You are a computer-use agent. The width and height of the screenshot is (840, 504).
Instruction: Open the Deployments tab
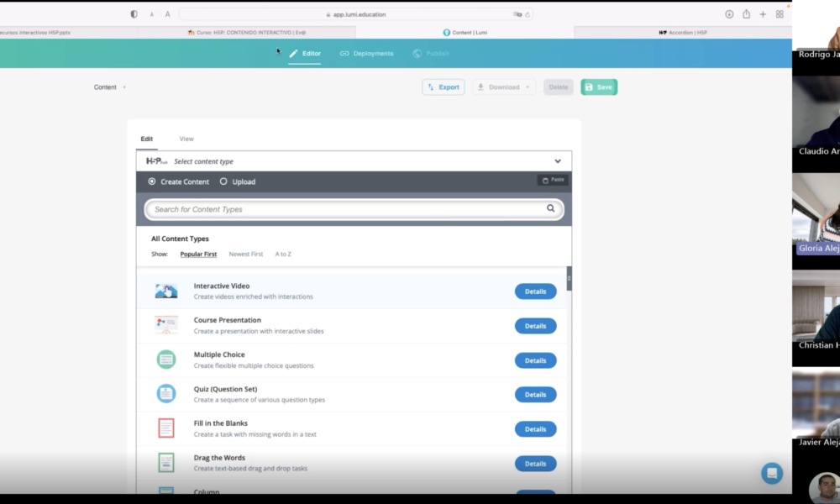click(366, 54)
